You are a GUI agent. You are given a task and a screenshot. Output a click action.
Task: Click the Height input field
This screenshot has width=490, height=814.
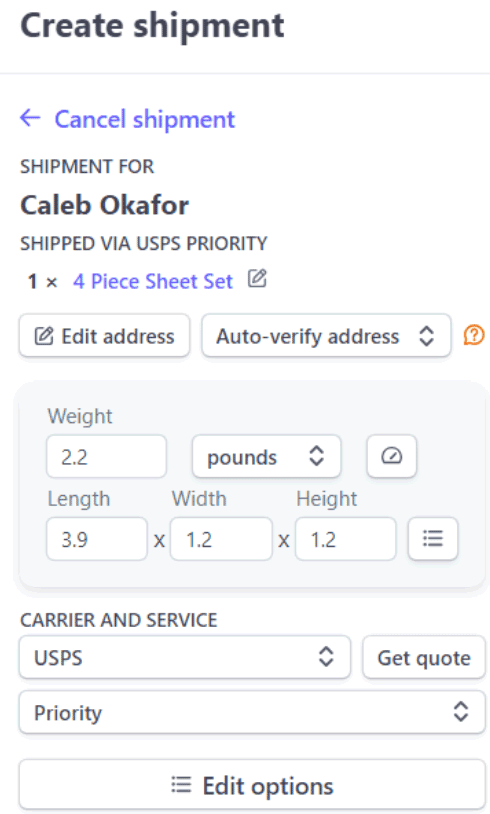[x=346, y=539]
